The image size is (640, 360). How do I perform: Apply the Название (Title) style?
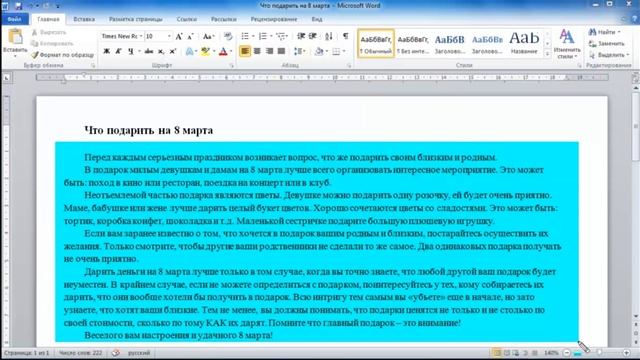pyautogui.click(x=524, y=43)
